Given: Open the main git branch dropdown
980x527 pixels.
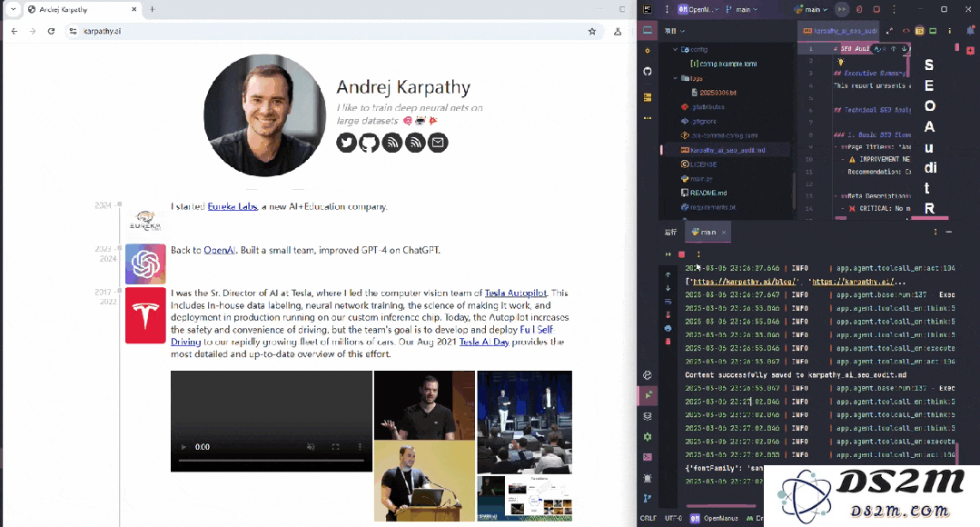Looking at the screenshot, I should 743,9.
